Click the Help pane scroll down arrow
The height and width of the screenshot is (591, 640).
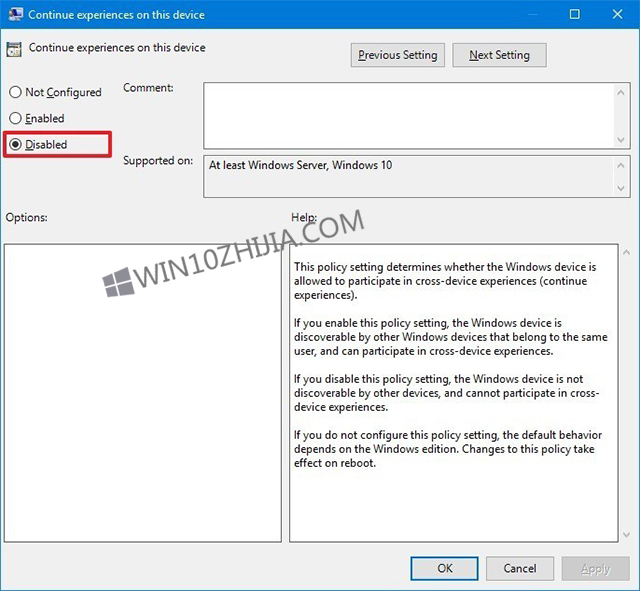tap(626, 534)
